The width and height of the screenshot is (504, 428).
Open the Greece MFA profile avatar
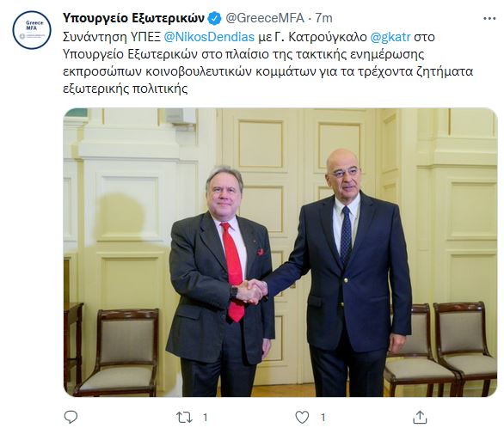coord(32,30)
